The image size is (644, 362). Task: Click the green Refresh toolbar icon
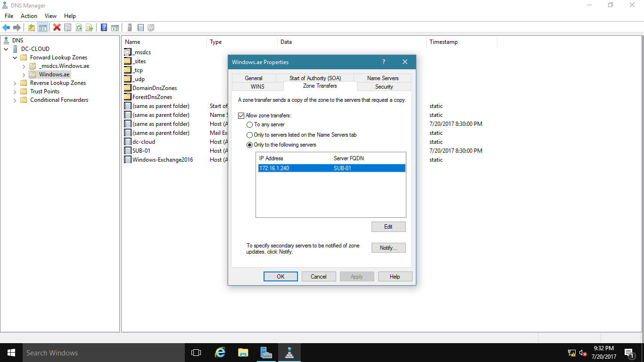(x=79, y=28)
